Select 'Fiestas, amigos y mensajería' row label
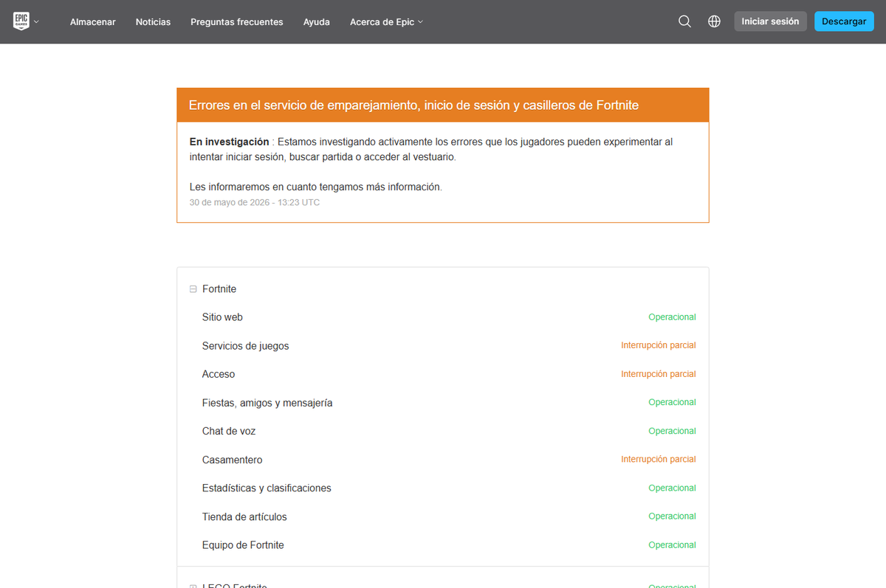Screen dimensions: 886x588 [267, 403]
